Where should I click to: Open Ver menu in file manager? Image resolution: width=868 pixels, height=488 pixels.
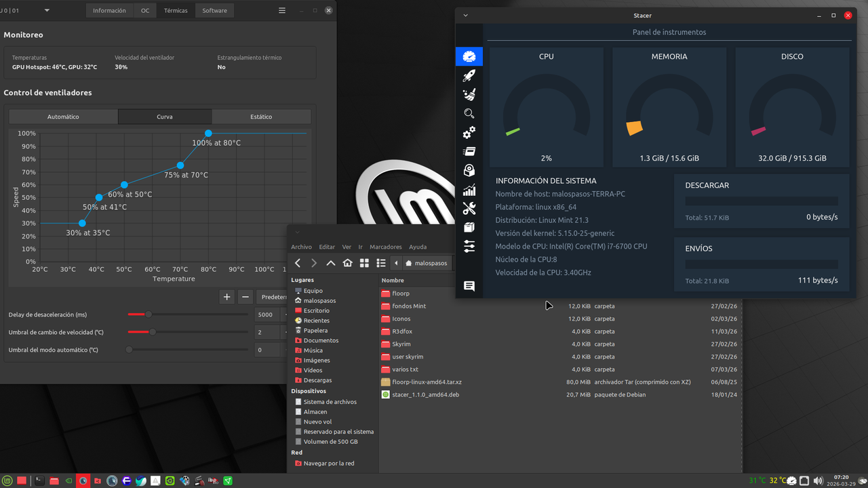(x=347, y=247)
